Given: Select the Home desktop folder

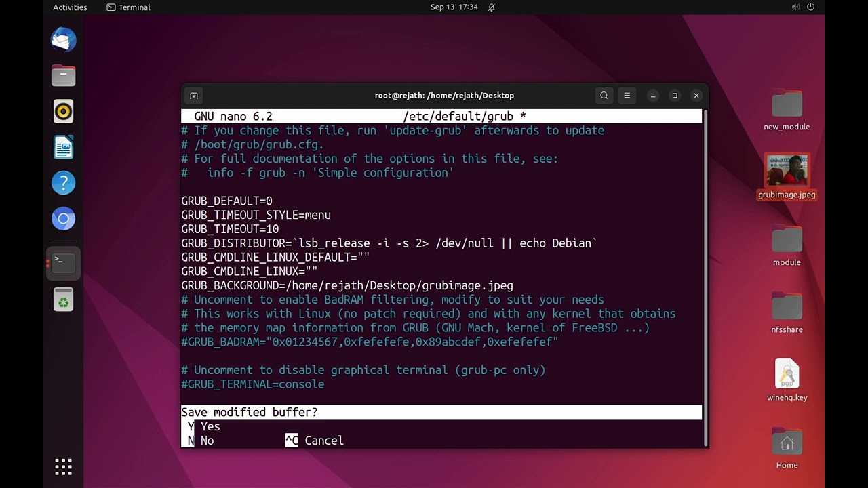Looking at the screenshot, I should pyautogui.click(x=787, y=449).
